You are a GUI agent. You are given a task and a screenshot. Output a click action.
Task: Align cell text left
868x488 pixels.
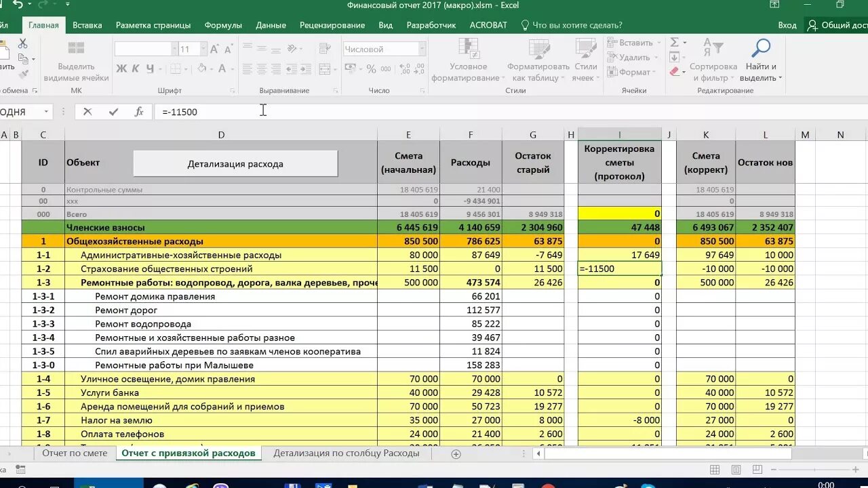click(x=247, y=69)
